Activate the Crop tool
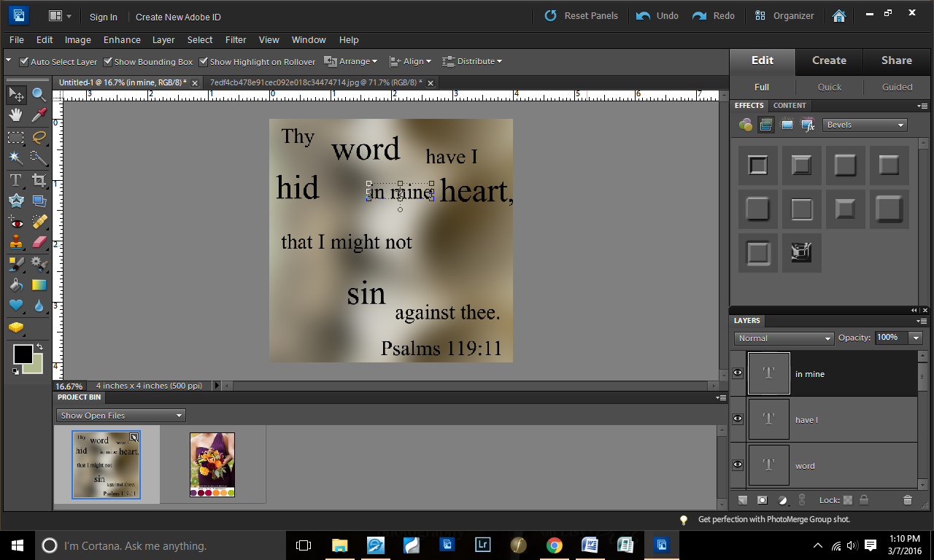This screenshot has width=934, height=560. point(39,179)
